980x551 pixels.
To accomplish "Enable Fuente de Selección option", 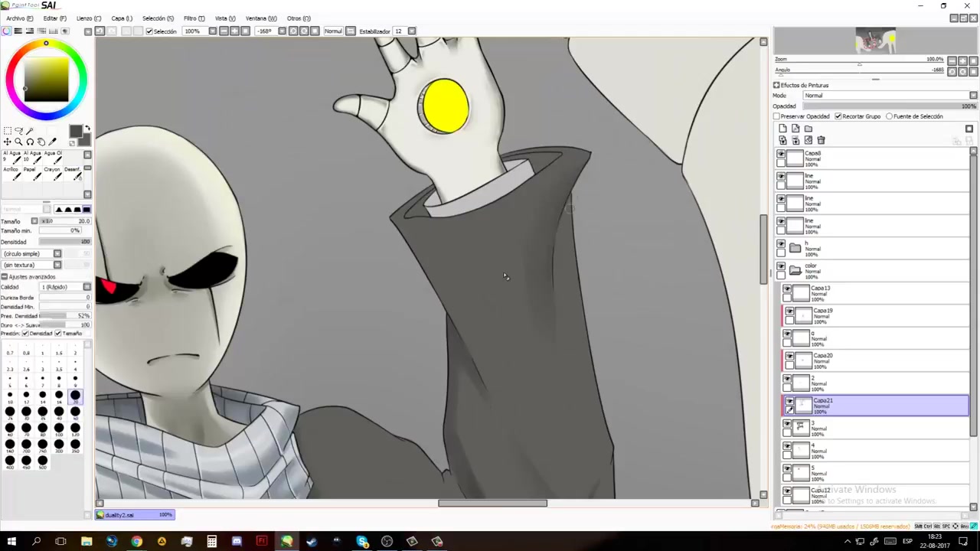I will (889, 116).
